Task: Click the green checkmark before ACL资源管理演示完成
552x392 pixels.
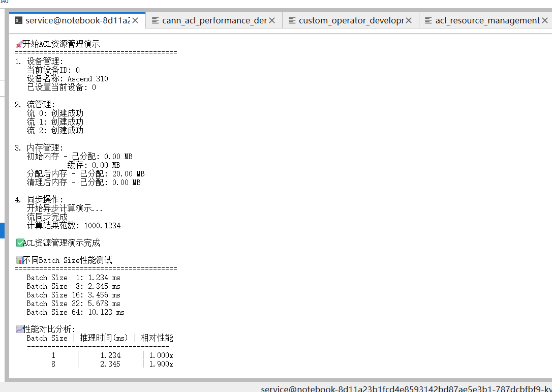Action: (x=20, y=243)
